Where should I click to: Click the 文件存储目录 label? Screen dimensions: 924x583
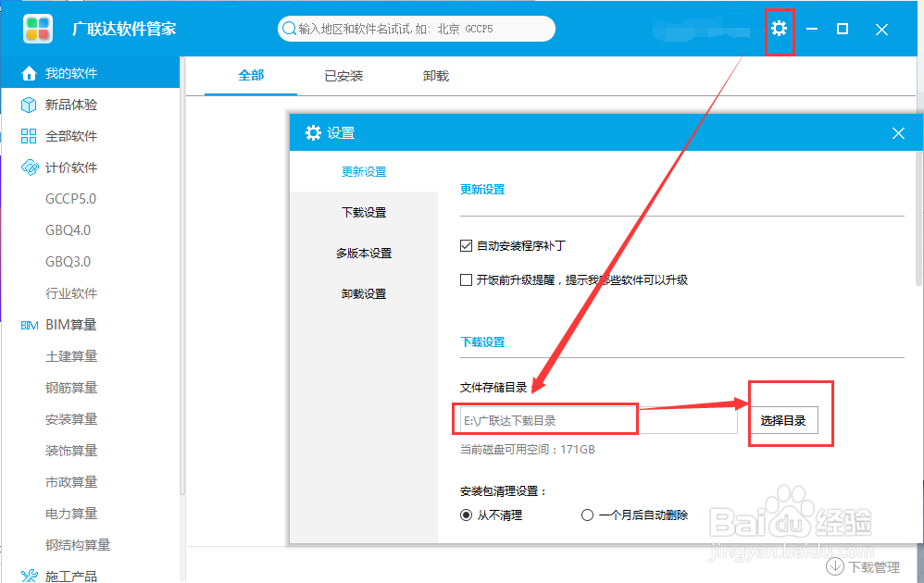493,388
